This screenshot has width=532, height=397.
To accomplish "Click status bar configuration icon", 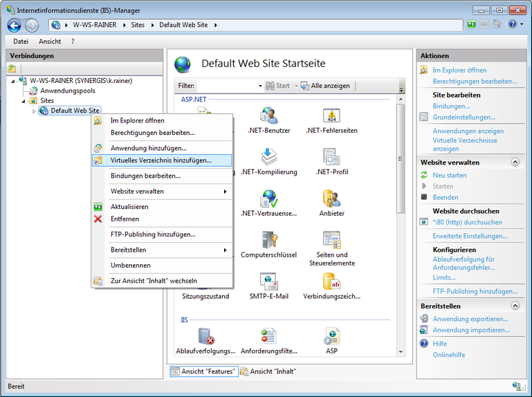I will 517,386.
